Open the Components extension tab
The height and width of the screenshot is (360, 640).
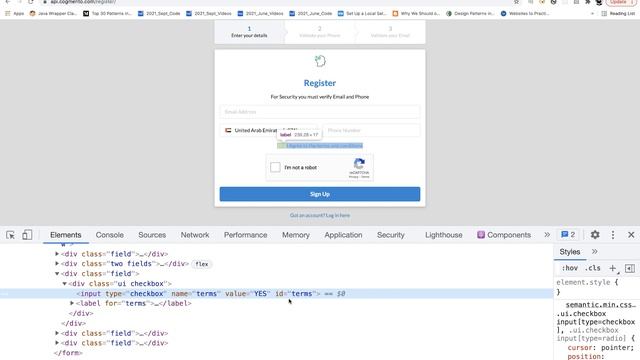[504, 235]
